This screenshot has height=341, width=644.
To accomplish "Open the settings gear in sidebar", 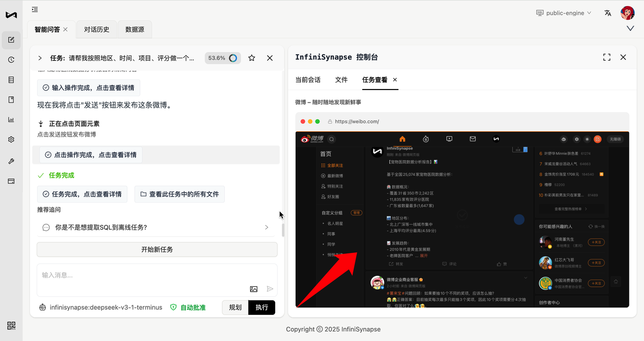I will coord(11,140).
